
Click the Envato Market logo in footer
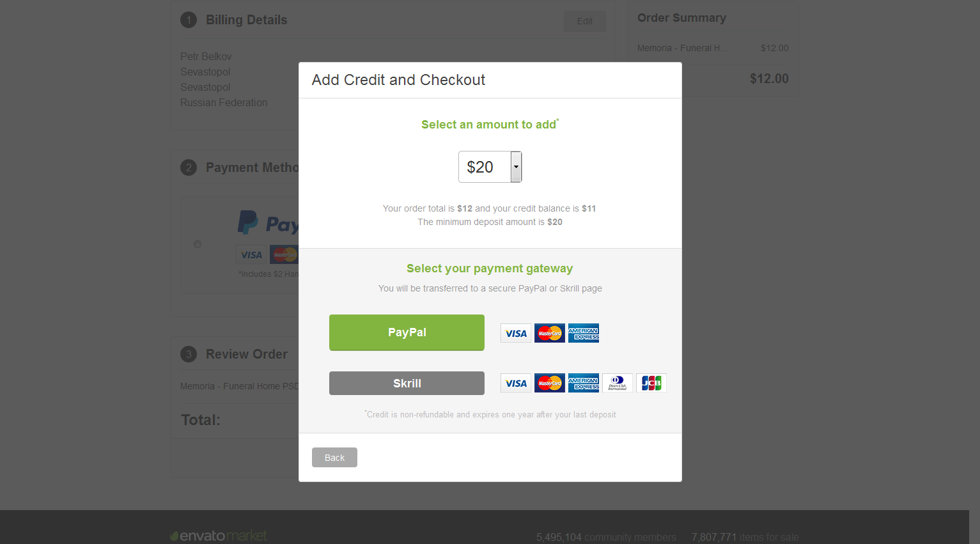click(219, 536)
